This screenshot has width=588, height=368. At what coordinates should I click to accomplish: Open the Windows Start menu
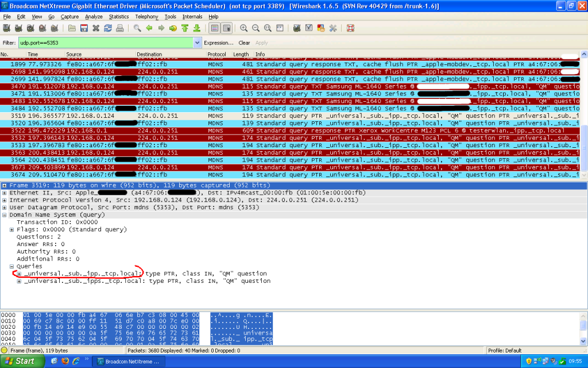coord(22,361)
